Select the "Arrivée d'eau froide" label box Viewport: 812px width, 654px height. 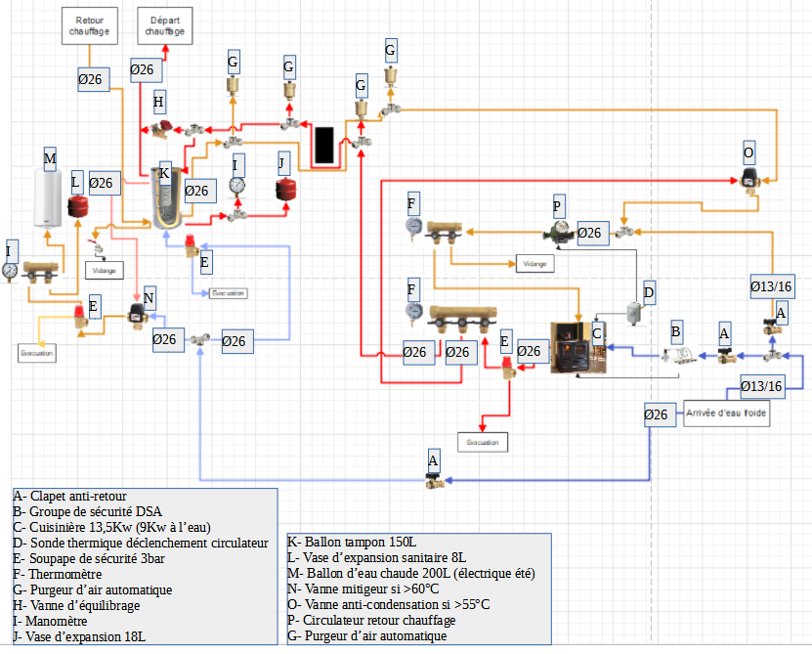pos(726,414)
